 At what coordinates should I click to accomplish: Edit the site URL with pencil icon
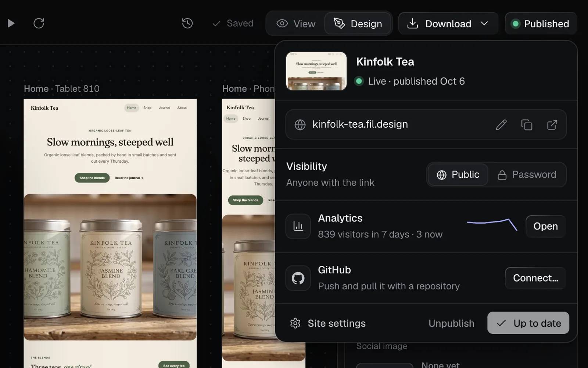pos(501,125)
